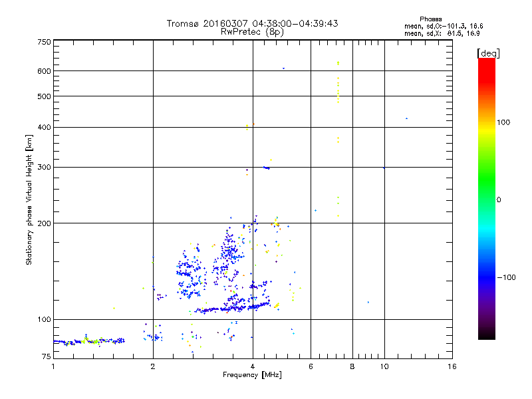
Task: Click the y-axis tick value '100'
Action: (x=44, y=320)
